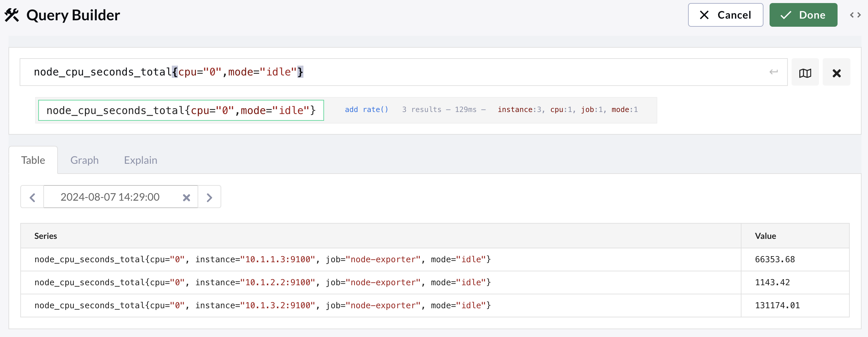Click the checkmark icon on Done button
Viewport: 868px width, 337px height.
[786, 15]
